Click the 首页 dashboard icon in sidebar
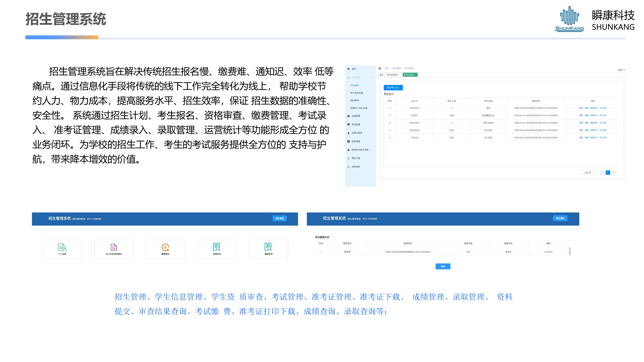Screen dimensions: 644x362 (x=349, y=69)
